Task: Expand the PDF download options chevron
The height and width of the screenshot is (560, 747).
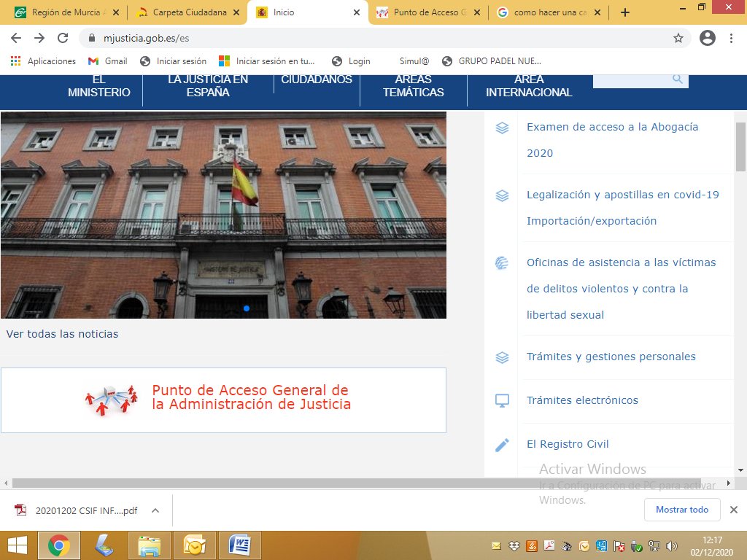Action: (x=155, y=510)
